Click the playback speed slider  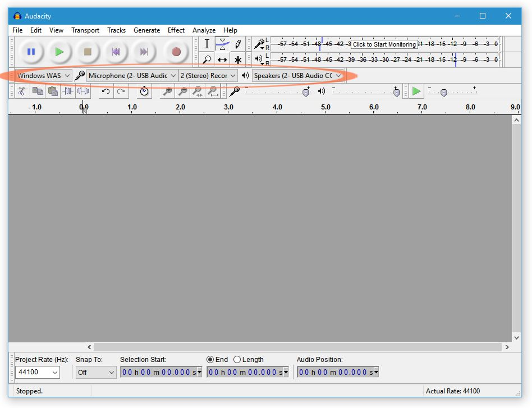pos(452,91)
